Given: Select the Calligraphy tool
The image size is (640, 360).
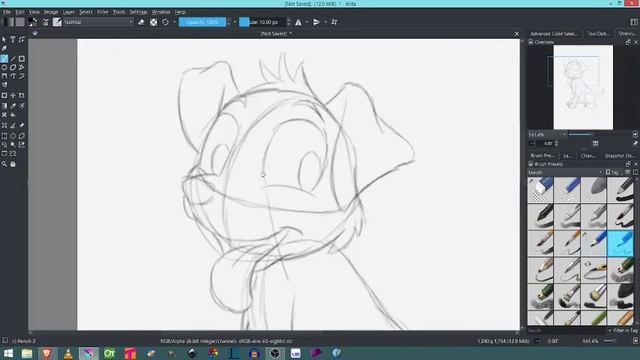Looking at the screenshot, I should pos(4,49).
